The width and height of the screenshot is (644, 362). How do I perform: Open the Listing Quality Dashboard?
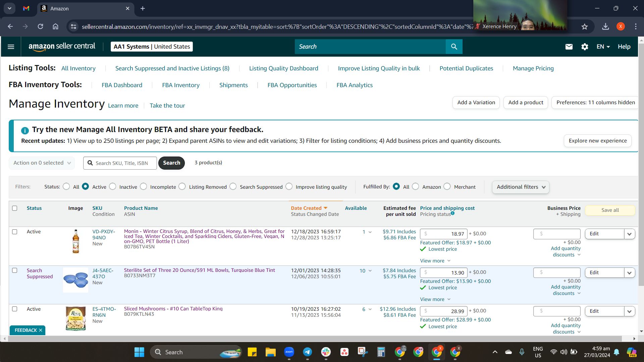[284, 68]
